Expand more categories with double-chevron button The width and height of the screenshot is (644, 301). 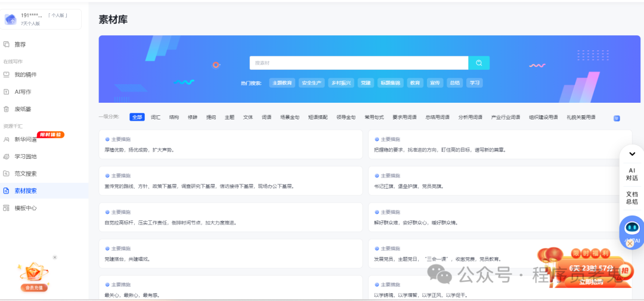click(617, 118)
